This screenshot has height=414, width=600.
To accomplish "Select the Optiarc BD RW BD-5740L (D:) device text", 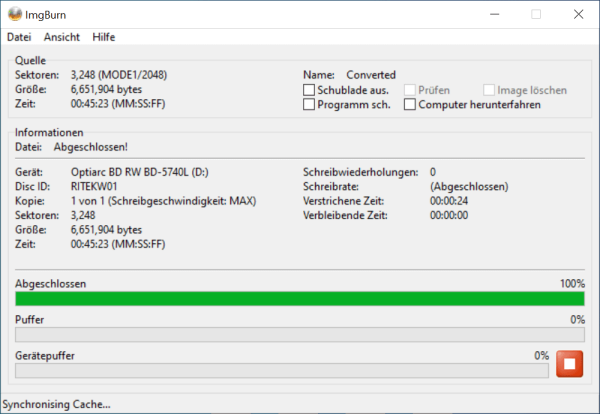I will pos(140,172).
